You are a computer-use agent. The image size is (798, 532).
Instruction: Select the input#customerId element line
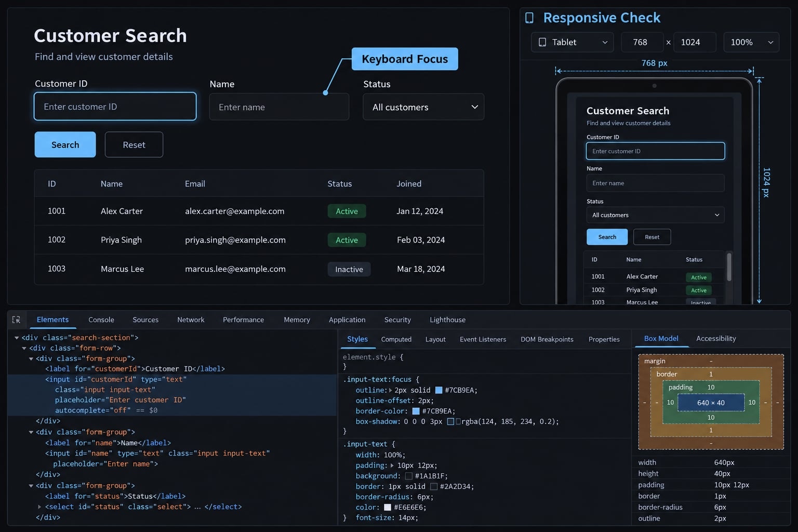coord(172,395)
